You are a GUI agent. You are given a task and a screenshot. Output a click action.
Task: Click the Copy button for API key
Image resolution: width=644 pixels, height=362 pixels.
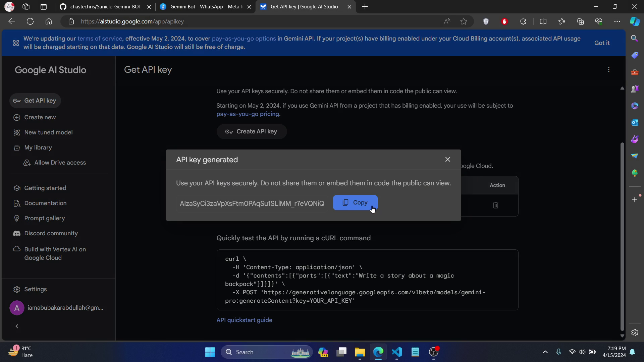355,203
